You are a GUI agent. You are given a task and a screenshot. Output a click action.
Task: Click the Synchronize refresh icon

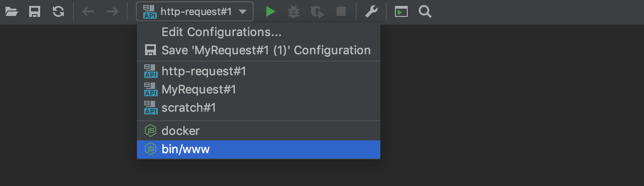pos(58,12)
